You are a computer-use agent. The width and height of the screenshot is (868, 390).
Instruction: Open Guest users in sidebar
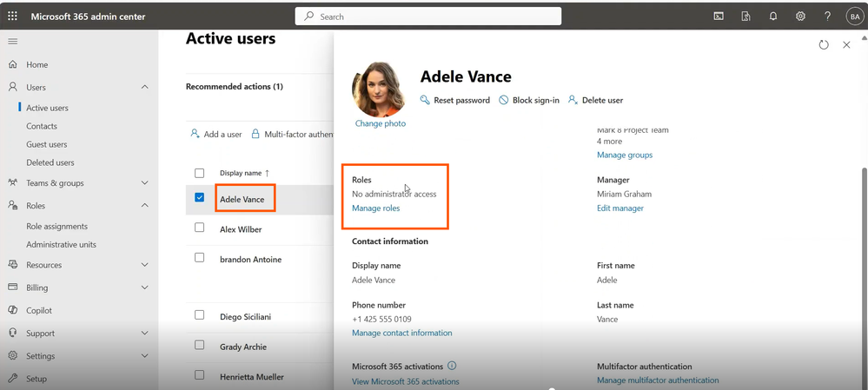coord(47,144)
